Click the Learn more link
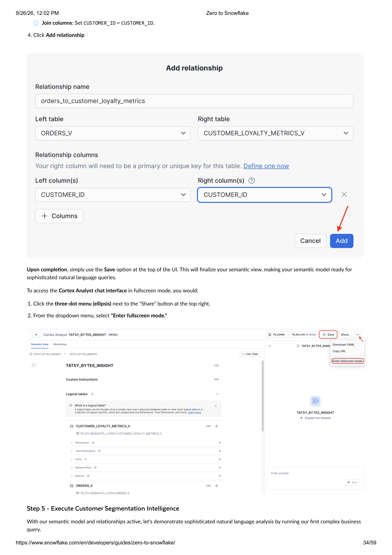The image size is (392, 555). pos(194,413)
